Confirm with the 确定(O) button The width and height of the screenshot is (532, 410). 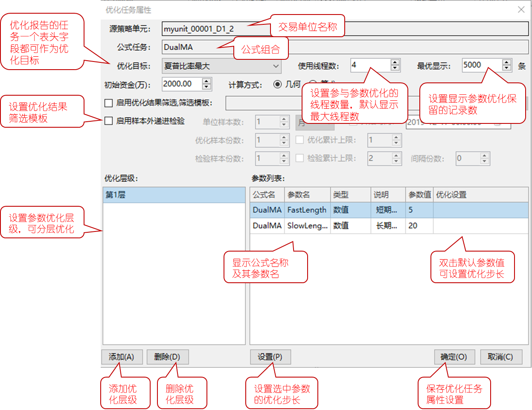coord(454,357)
